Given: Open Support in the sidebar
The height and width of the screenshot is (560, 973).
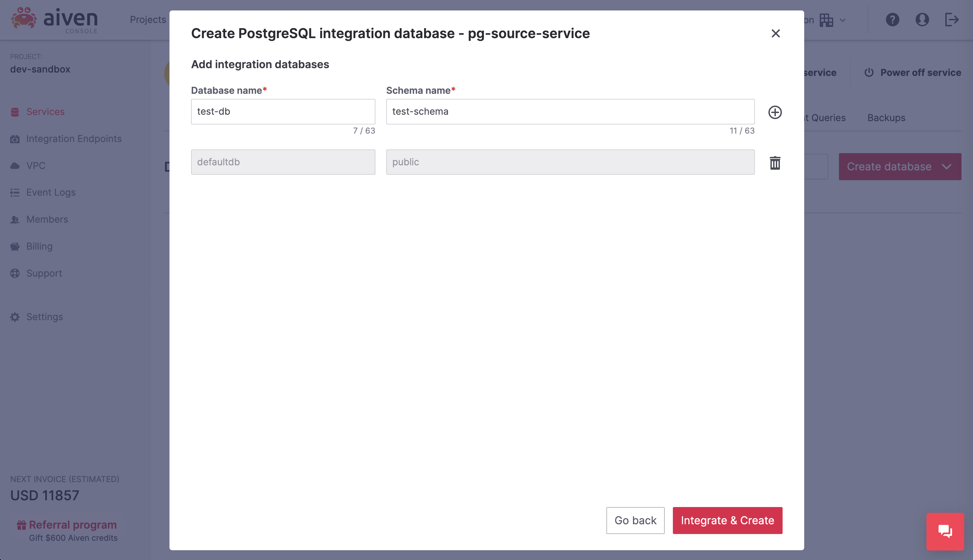Looking at the screenshot, I should pyautogui.click(x=44, y=274).
